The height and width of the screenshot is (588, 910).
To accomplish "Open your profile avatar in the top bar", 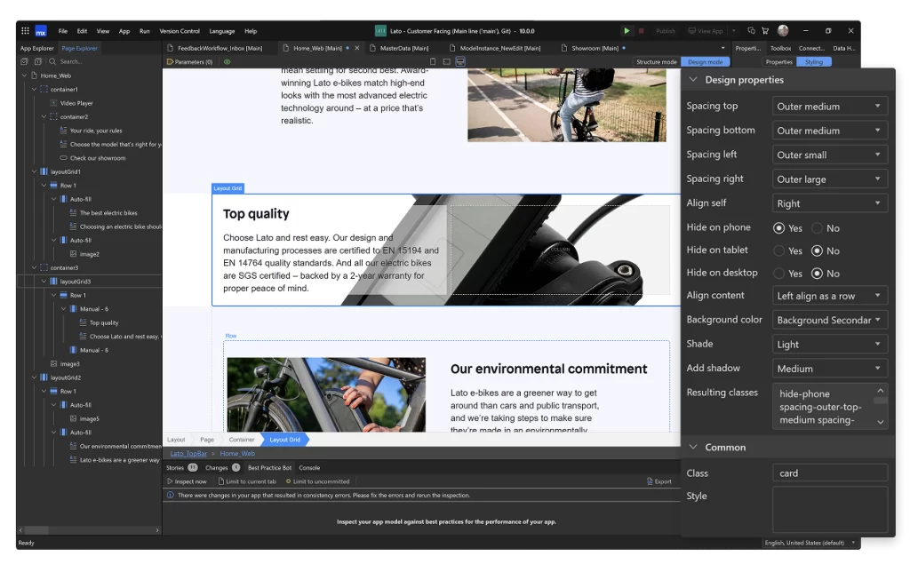I will (x=783, y=29).
